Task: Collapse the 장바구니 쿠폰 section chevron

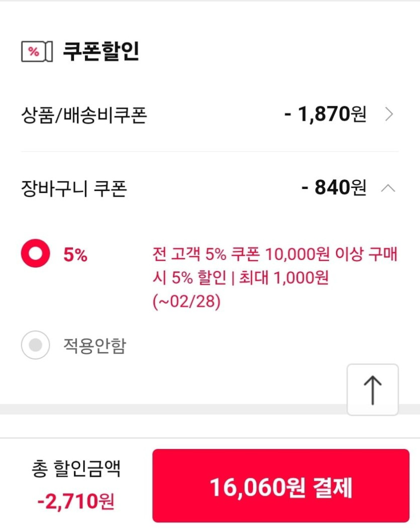Action: coord(388,189)
